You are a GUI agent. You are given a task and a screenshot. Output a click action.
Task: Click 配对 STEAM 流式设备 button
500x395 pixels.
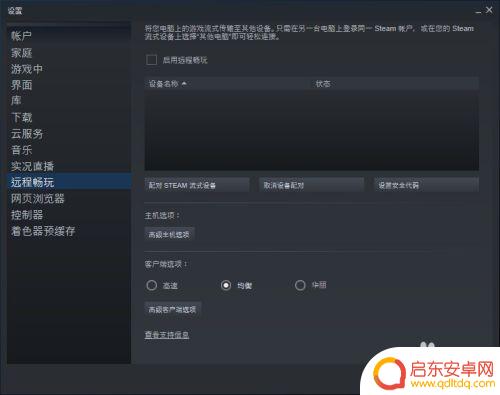pyautogui.click(x=197, y=185)
